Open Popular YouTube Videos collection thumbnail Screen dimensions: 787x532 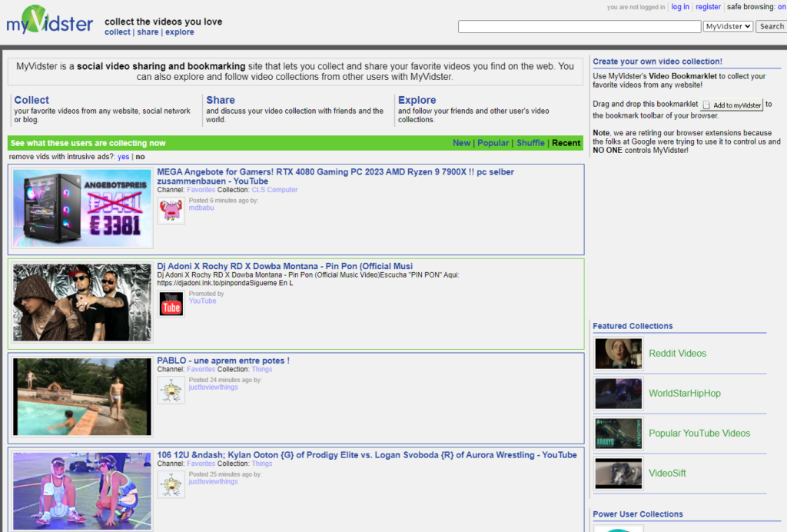619,434
